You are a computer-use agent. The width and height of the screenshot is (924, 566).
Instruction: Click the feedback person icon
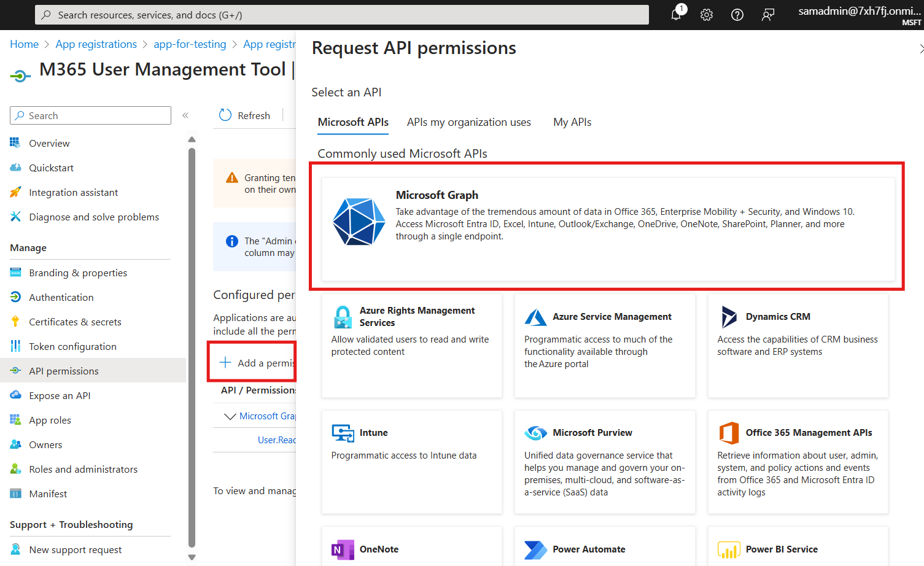tap(768, 15)
